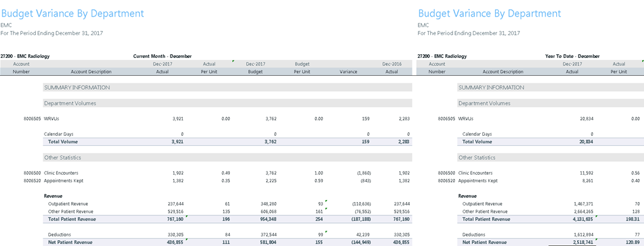Click the Account Description column header on left
The image size is (644, 246).
pos(91,71)
